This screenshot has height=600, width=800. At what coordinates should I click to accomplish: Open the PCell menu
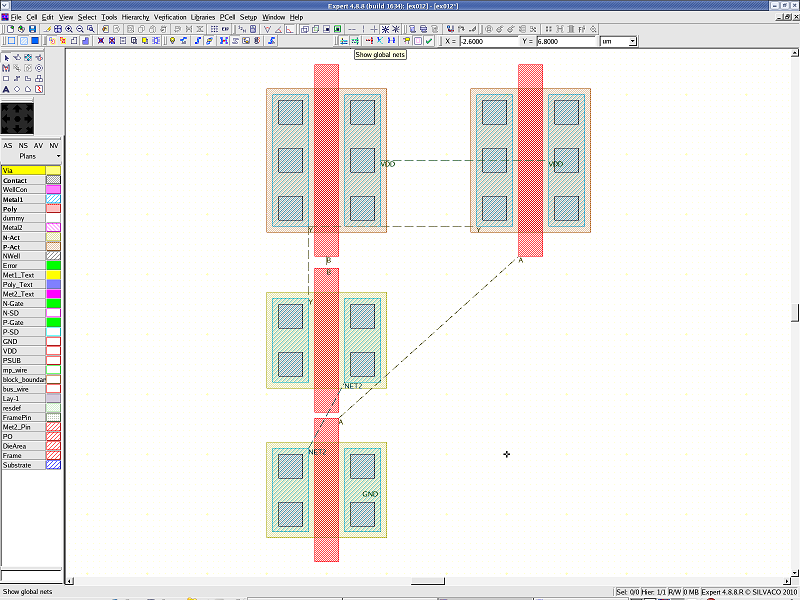[x=227, y=17]
